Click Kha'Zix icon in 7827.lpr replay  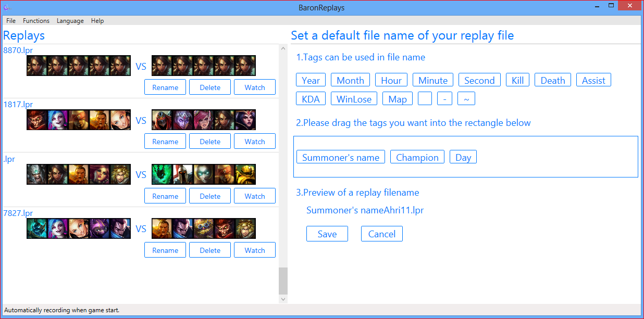(100, 229)
